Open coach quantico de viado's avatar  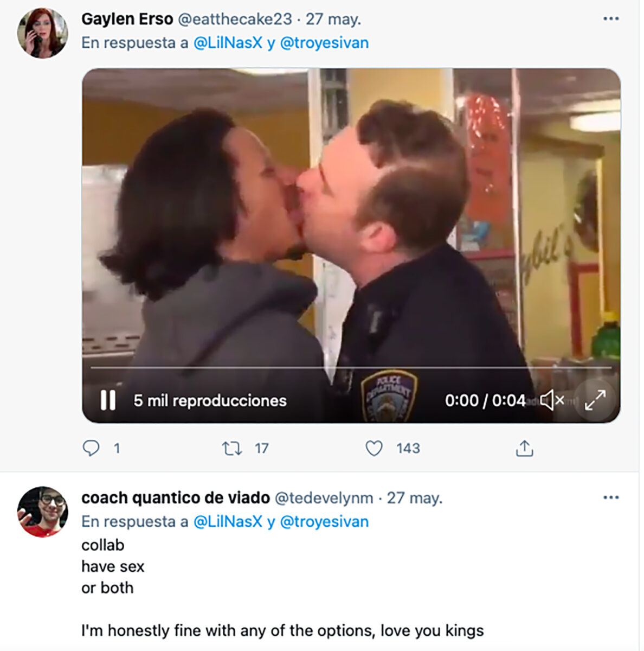click(x=42, y=512)
